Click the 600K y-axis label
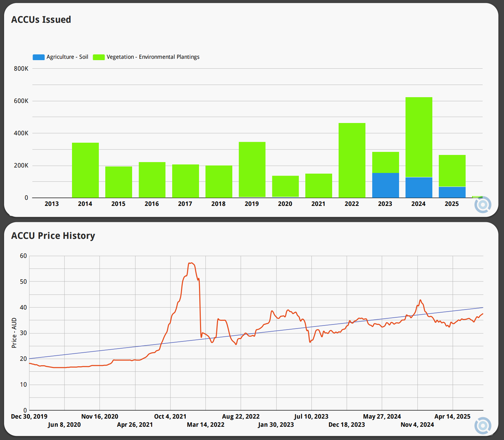The height and width of the screenshot is (440, 504). point(21,101)
